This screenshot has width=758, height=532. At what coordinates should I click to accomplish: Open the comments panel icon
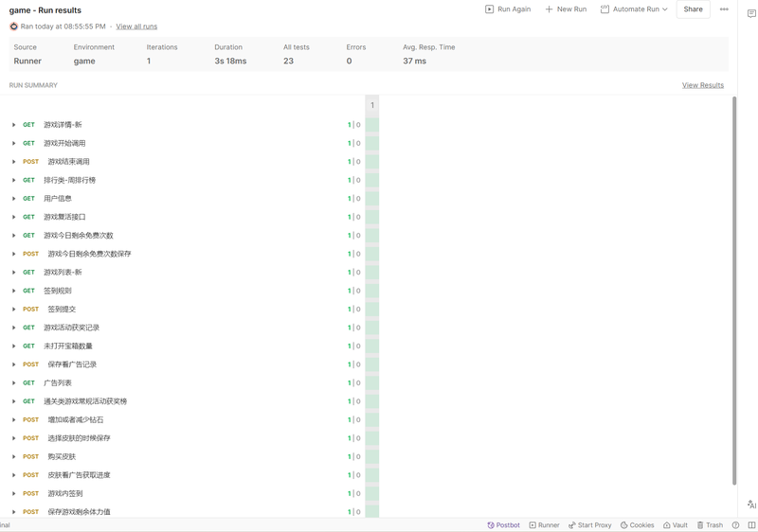tap(751, 13)
